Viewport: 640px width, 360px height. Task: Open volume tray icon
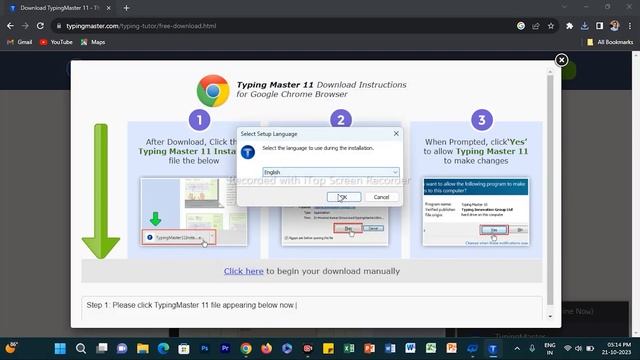(578, 349)
